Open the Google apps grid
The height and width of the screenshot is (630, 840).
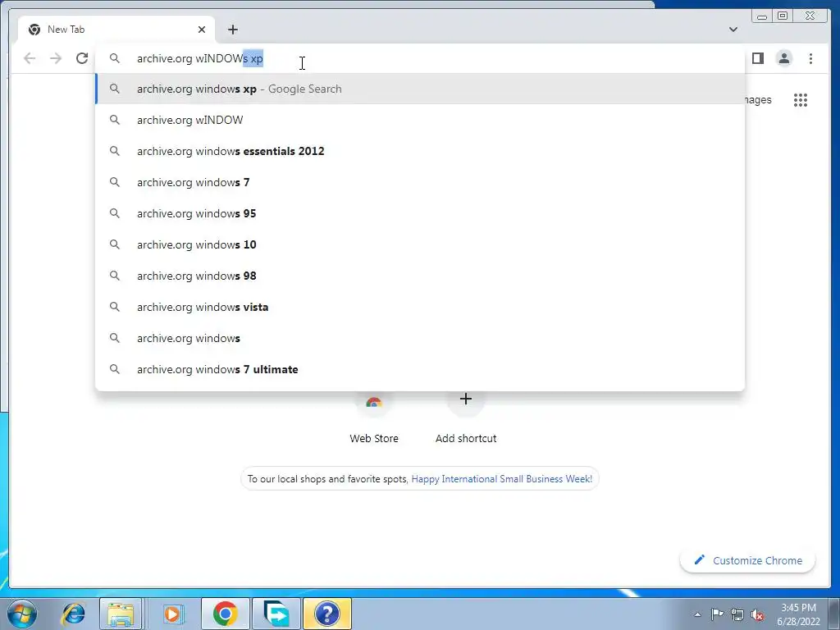coord(801,100)
